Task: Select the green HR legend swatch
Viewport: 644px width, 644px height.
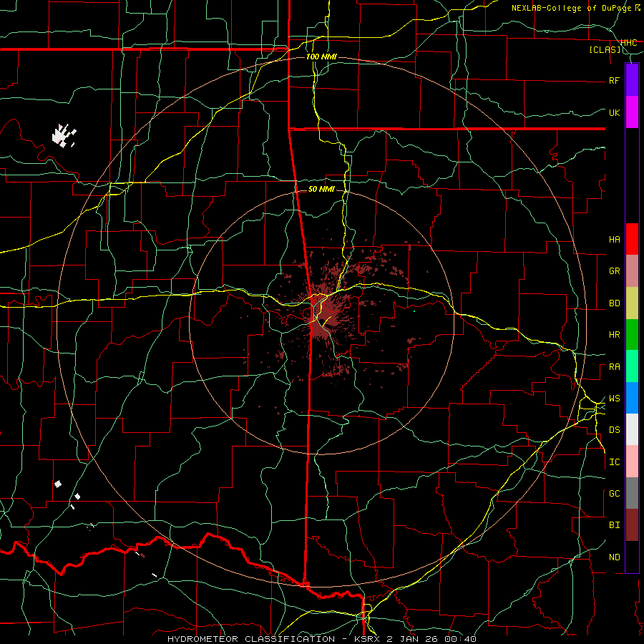Action: tap(632, 334)
